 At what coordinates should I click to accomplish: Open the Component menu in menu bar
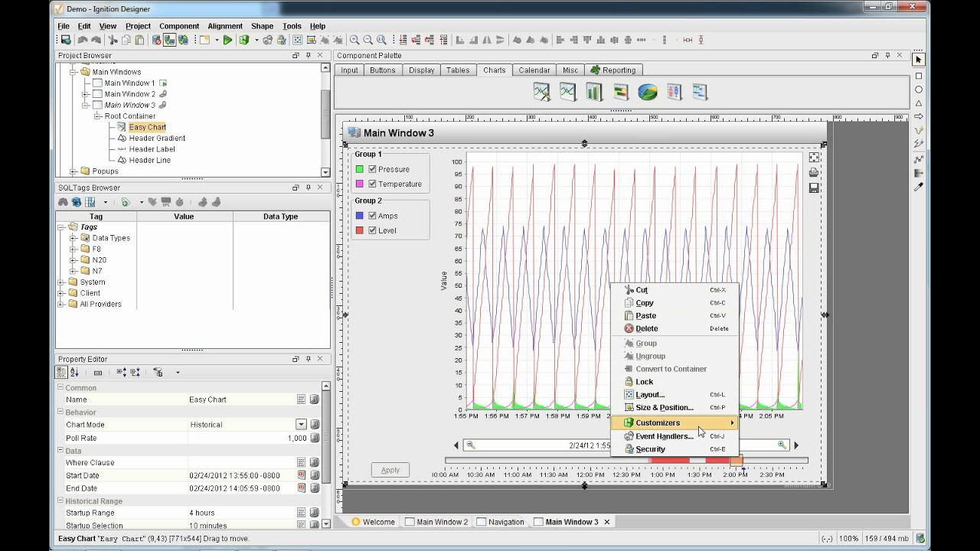point(179,26)
